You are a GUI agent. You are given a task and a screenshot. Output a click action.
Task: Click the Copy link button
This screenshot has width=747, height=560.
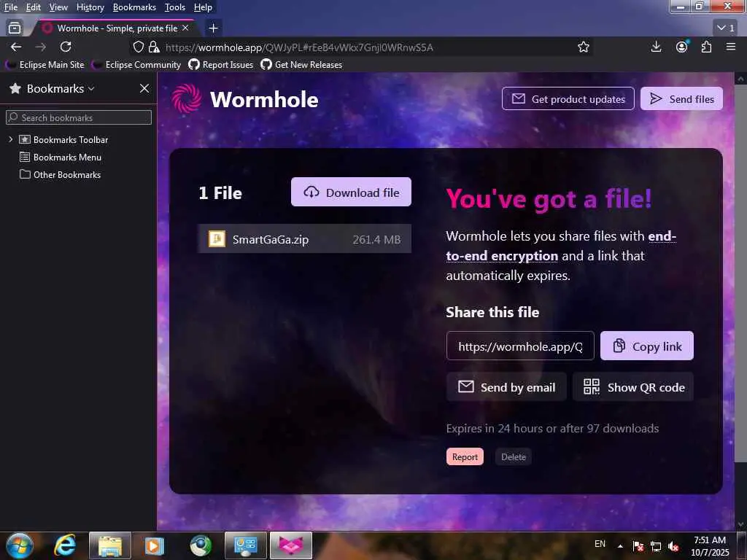click(647, 346)
